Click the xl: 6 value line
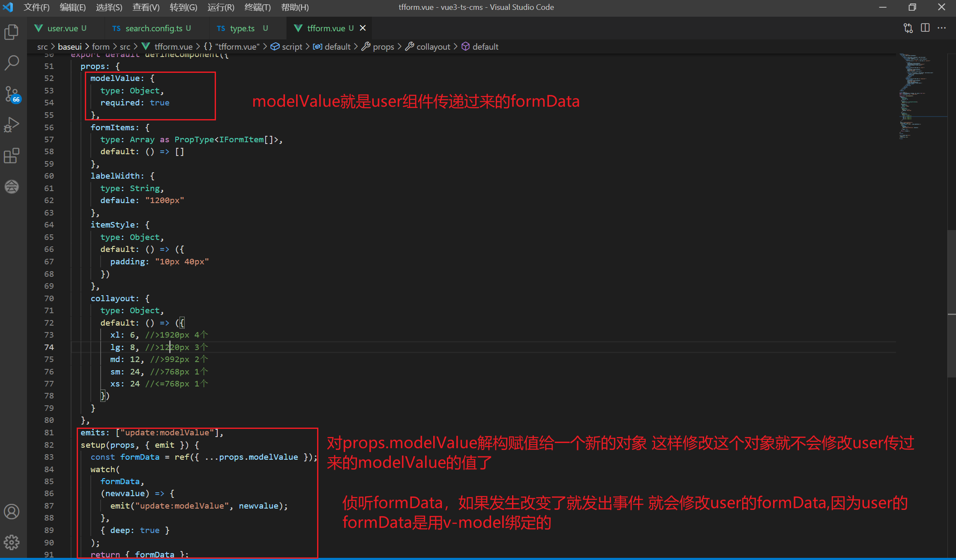This screenshot has width=956, height=560. (x=159, y=335)
